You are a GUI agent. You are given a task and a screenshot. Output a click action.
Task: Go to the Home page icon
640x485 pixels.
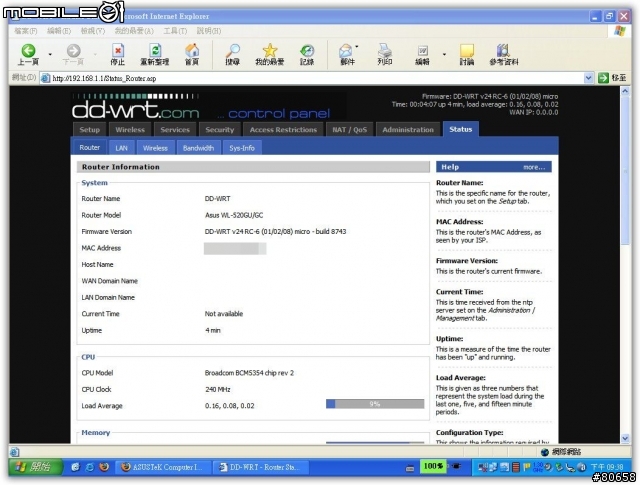pos(192,51)
